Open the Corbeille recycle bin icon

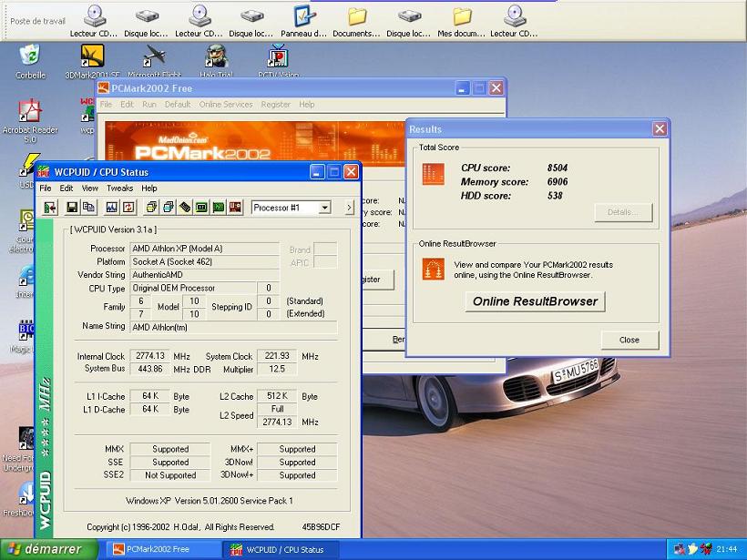point(30,61)
